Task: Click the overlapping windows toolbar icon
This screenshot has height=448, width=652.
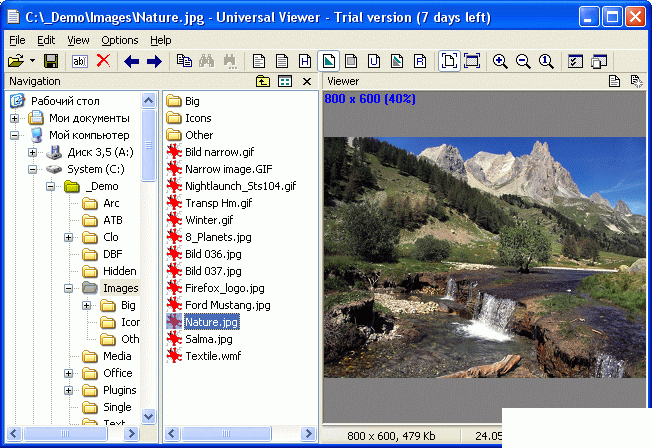Action: [599, 62]
